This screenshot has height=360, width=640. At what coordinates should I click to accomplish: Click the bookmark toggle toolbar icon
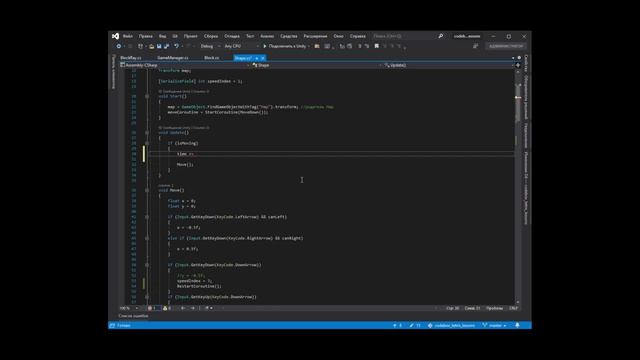[x=377, y=46]
